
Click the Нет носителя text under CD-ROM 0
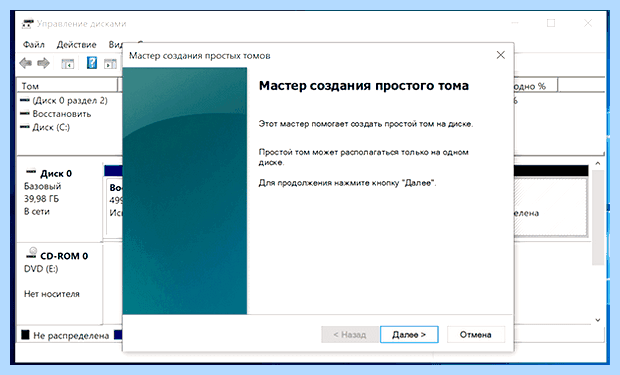pos(52,294)
